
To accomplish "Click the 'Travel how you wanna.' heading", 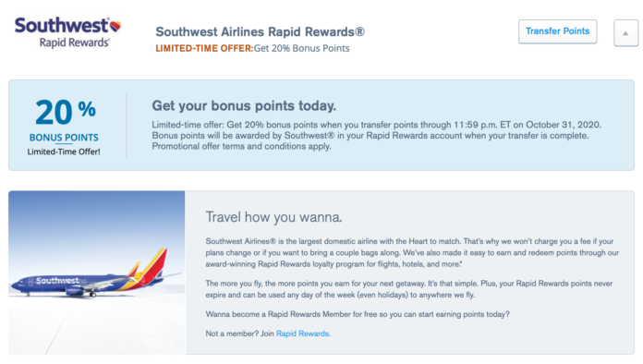I will pyautogui.click(x=274, y=217).
